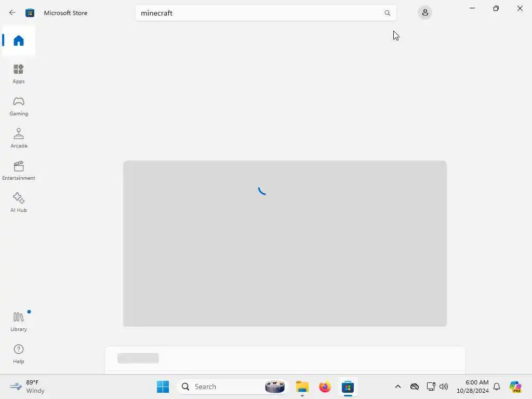
Task: Click the loading hero banner placeholder
Action: point(285,244)
